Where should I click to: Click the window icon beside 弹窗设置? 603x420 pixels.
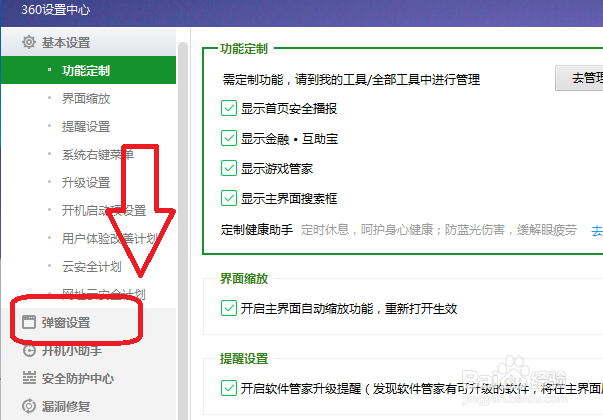pos(29,322)
